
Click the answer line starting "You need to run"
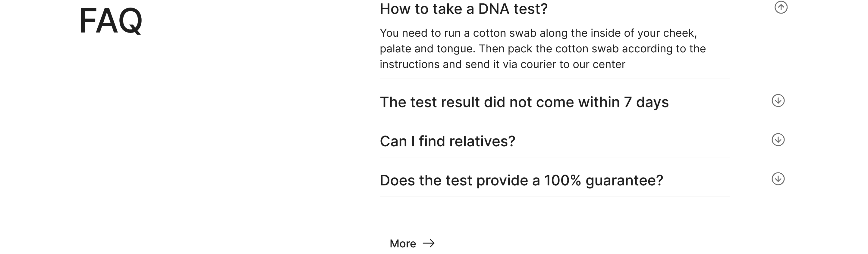[538, 33]
